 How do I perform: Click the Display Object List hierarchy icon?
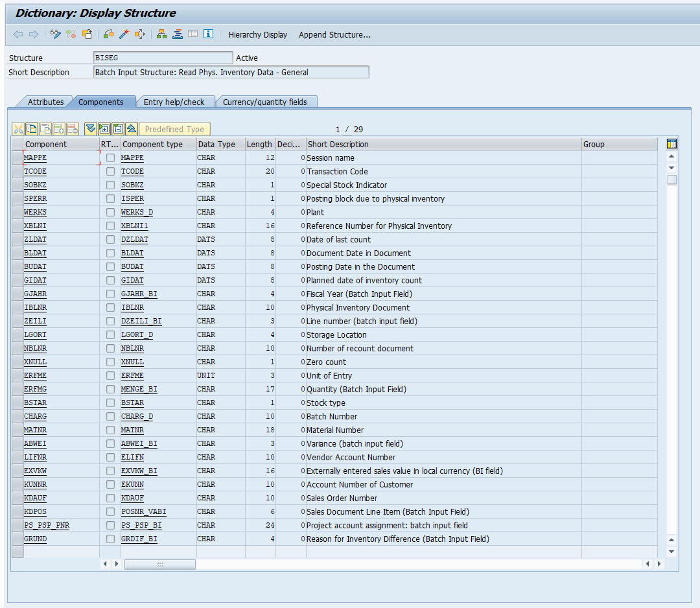[161, 34]
